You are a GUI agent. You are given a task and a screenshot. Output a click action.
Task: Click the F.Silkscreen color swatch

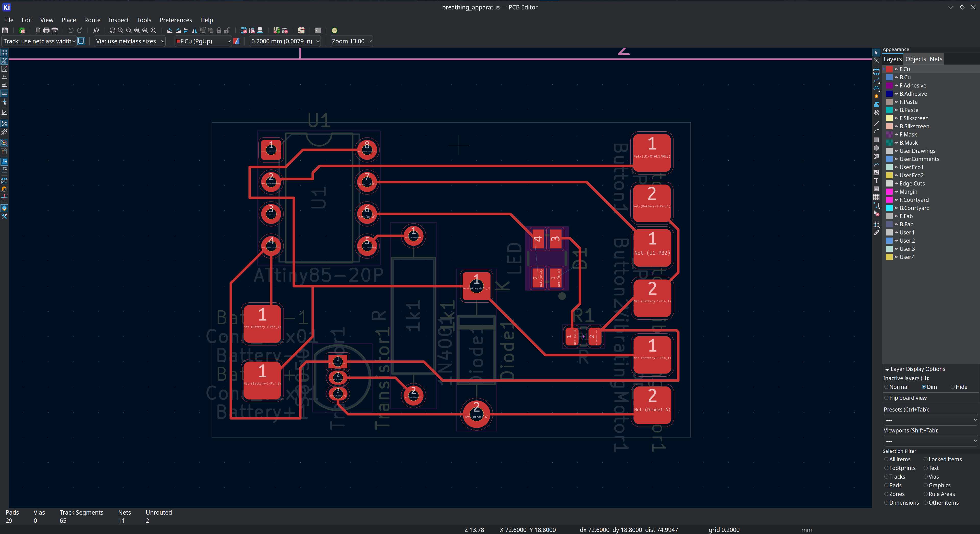889,118
